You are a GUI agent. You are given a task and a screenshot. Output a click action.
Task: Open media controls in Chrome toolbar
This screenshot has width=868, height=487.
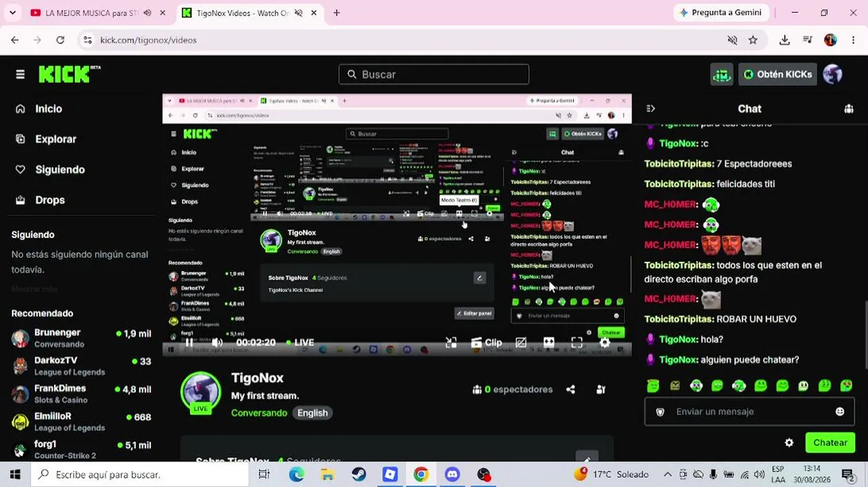pyautogui.click(x=808, y=41)
